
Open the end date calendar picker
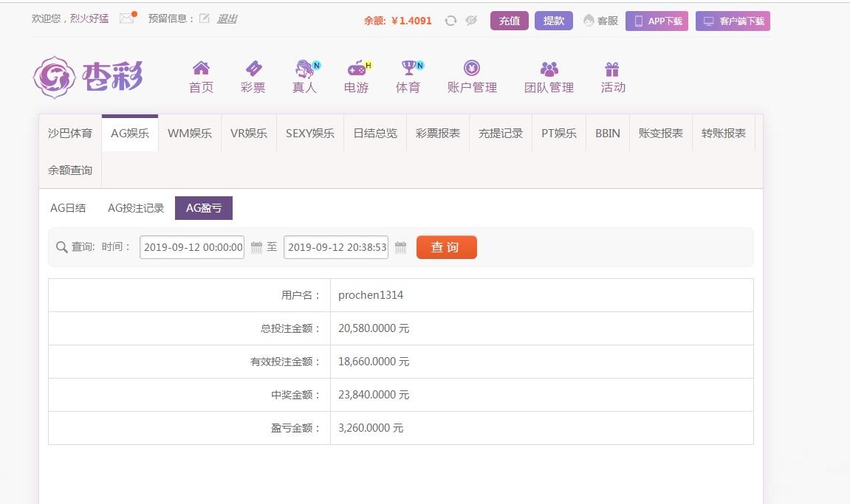tap(400, 247)
